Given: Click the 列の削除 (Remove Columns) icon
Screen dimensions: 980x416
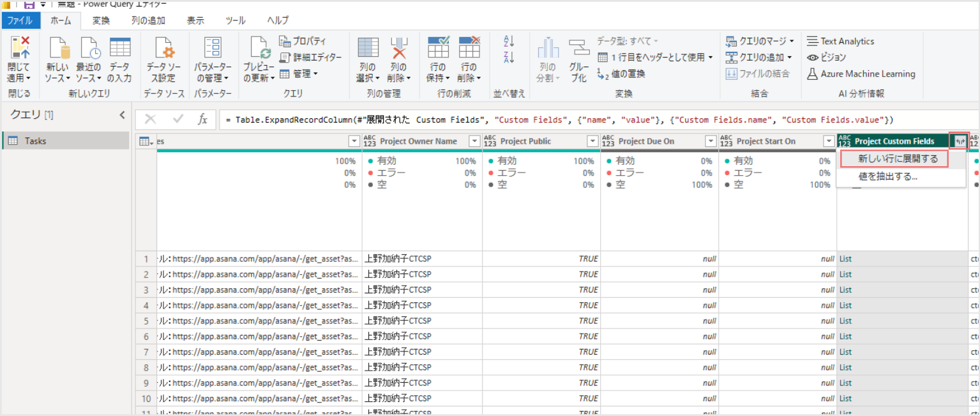Looking at the screenshot, I should pos(399,47).
